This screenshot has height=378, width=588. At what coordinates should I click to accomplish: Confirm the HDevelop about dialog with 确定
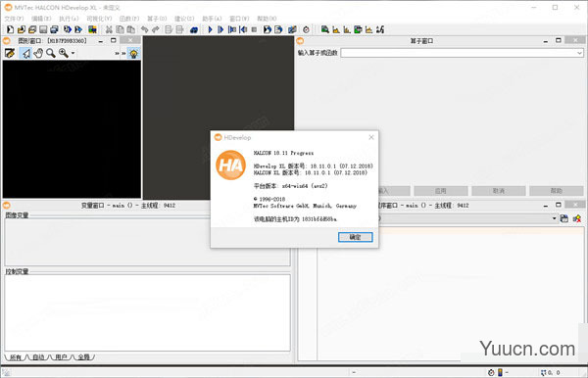point(355,237)
